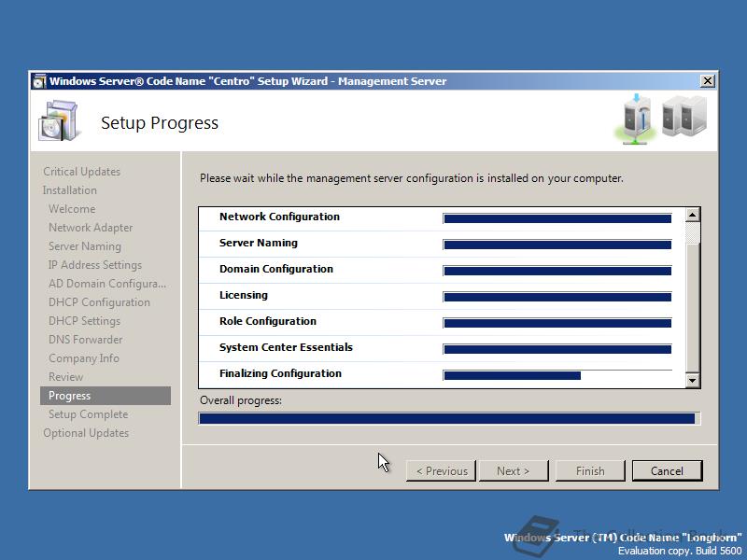747x560 pixels.
Task: Click the progress list scroll down arrow
Action: [692, 381]
